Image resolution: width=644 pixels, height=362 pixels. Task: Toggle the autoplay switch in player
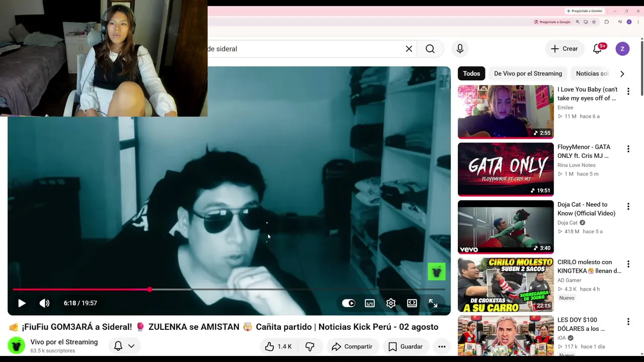(349, 303)
